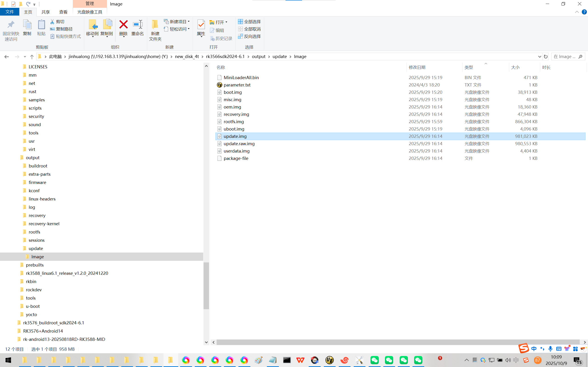Select the rootfs.img file
Image resolution: width=588 pixels, height=367 pixels.
[234, 122]
